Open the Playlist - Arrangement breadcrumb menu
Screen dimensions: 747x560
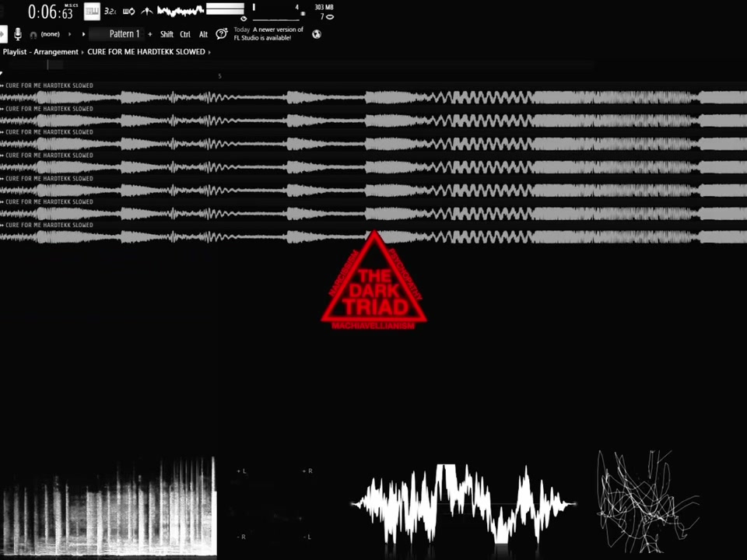[40, 52]
